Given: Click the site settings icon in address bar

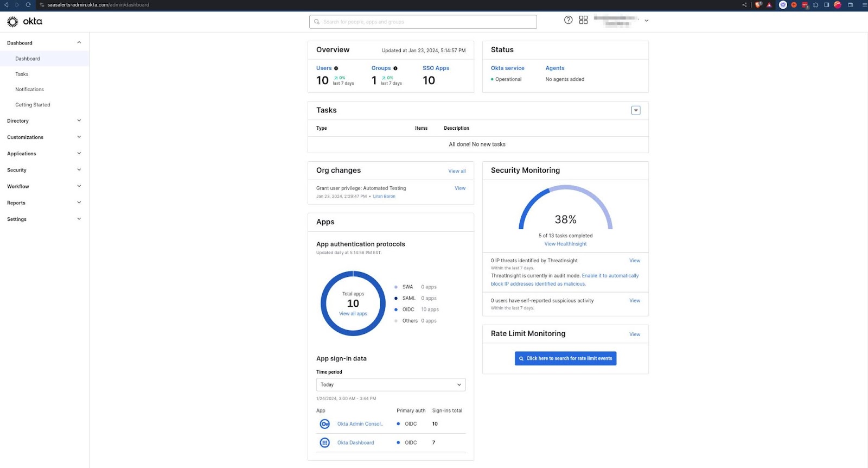Looking at the screenshot, I should [42, 5].
